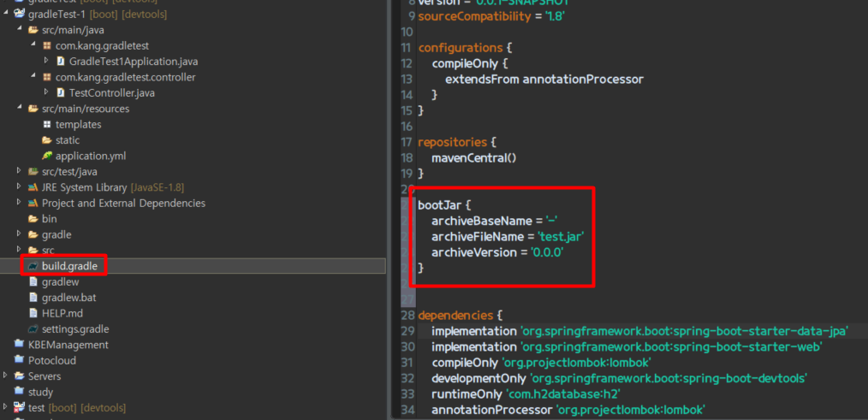Click the gradle folder icon

tap(33, 234)
